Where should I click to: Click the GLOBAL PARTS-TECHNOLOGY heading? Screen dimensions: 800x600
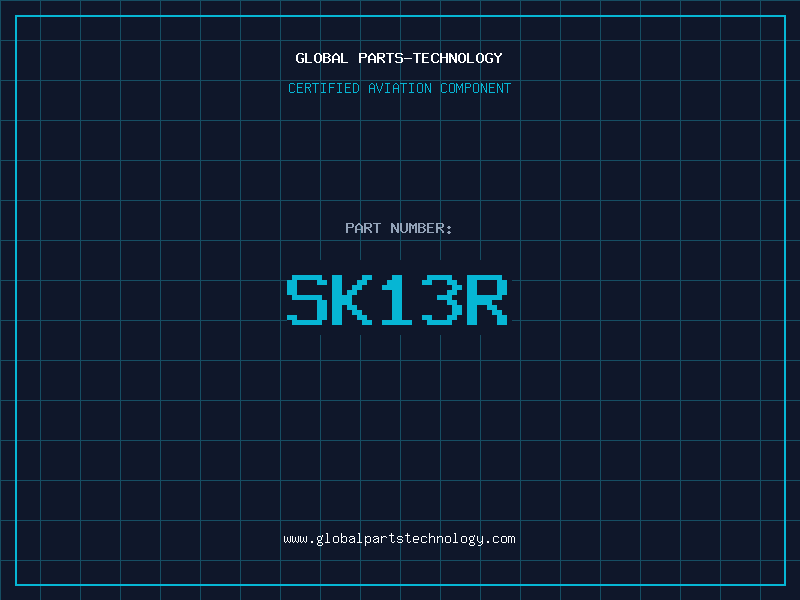click(x=399, y=58)
